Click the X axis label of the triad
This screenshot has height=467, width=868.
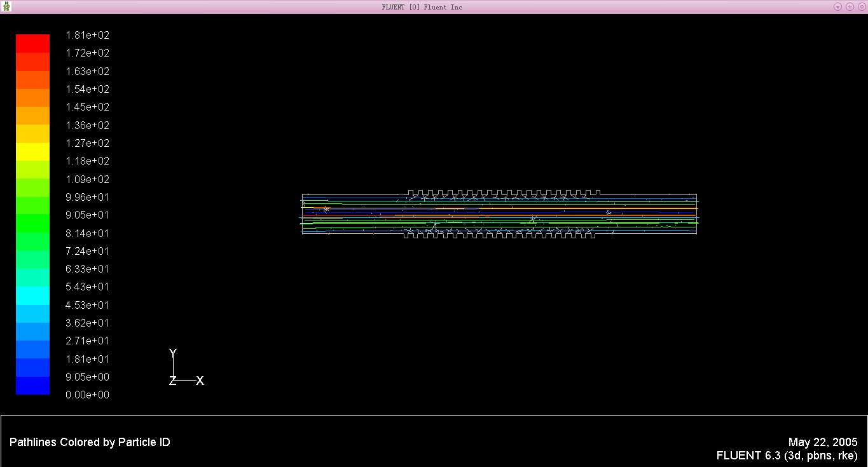[x=200, y=381]
